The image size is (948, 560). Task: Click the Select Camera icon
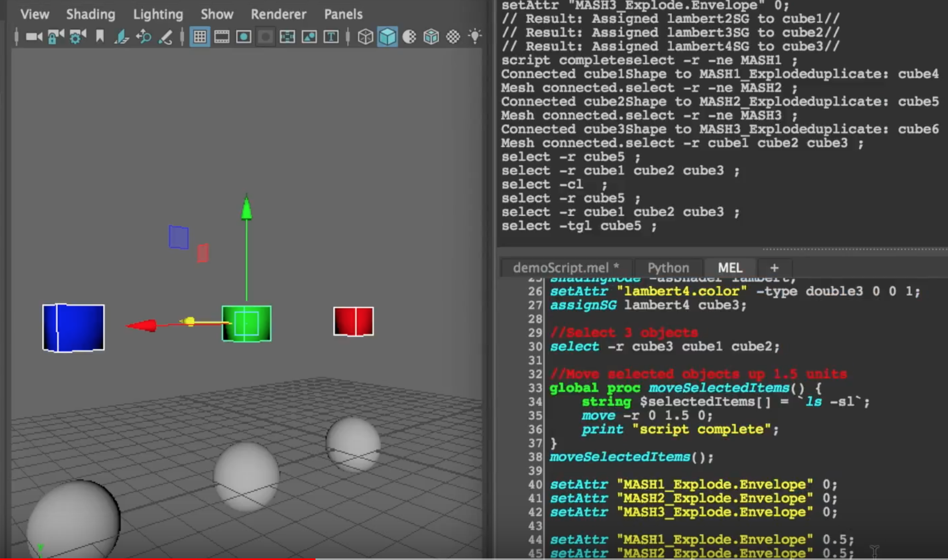click(x=34, y=37)
